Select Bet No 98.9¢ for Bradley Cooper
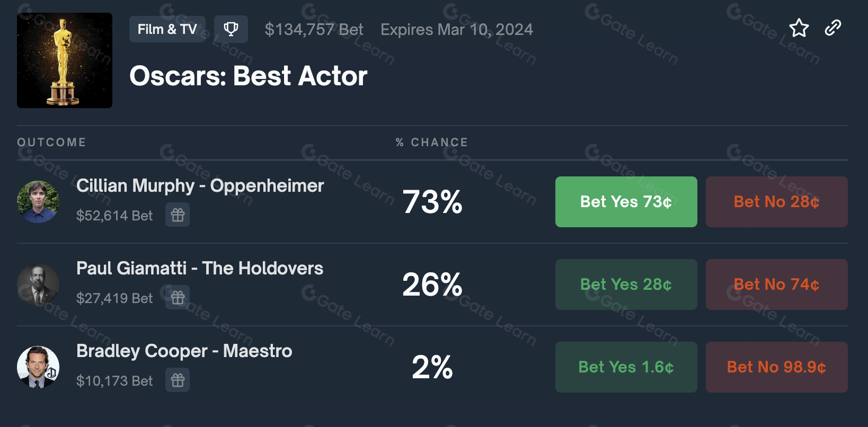The width and height of the screenshot is (868, 427). (x=776, y=367)
